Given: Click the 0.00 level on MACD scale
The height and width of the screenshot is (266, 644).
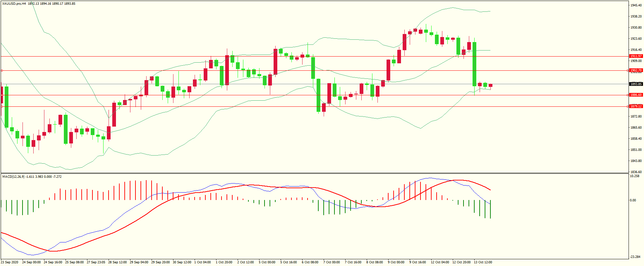Looking at the screenshot, I should pos(633,200).
